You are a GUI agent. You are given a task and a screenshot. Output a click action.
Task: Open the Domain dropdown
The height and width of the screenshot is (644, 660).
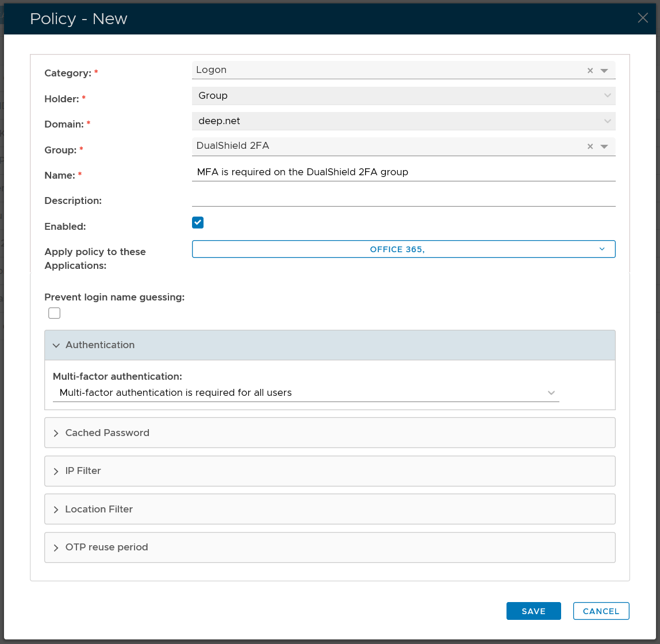403,121
